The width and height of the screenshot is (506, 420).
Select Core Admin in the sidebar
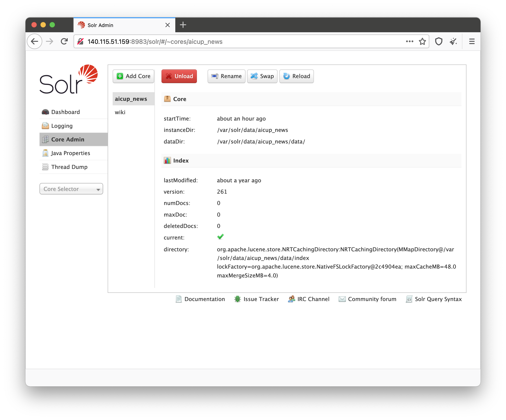[74, 139]
